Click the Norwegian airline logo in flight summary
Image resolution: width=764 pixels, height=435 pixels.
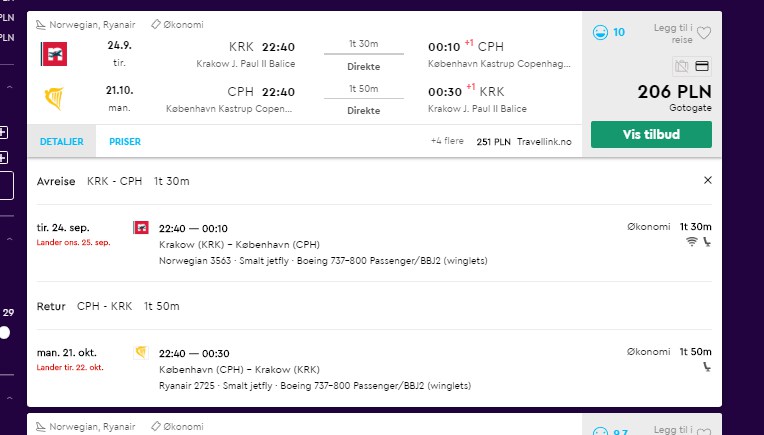[54, 54]
